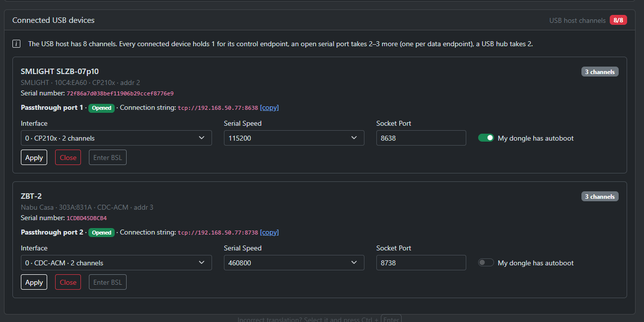
Task: Open Serial Speed dropdown set to 115200
Action: (x=294, y=138)
